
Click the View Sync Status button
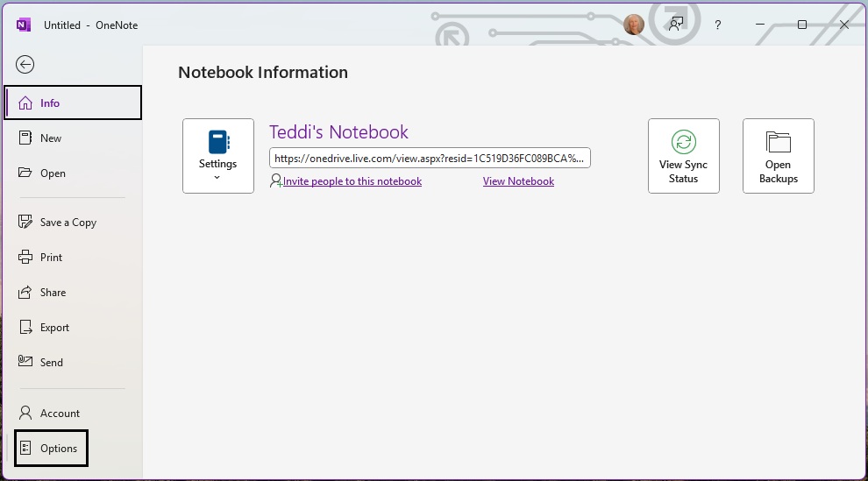(683, 156)
